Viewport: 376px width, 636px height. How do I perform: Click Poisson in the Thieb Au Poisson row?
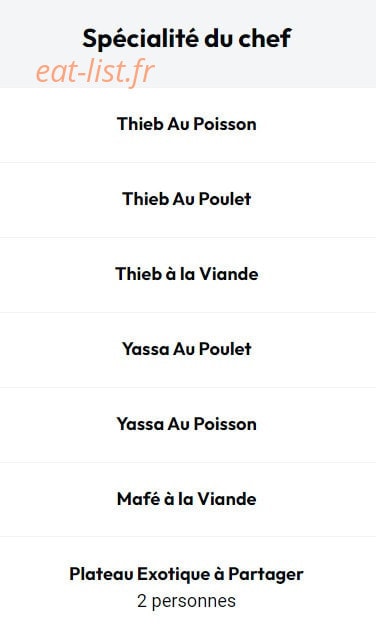225,124
